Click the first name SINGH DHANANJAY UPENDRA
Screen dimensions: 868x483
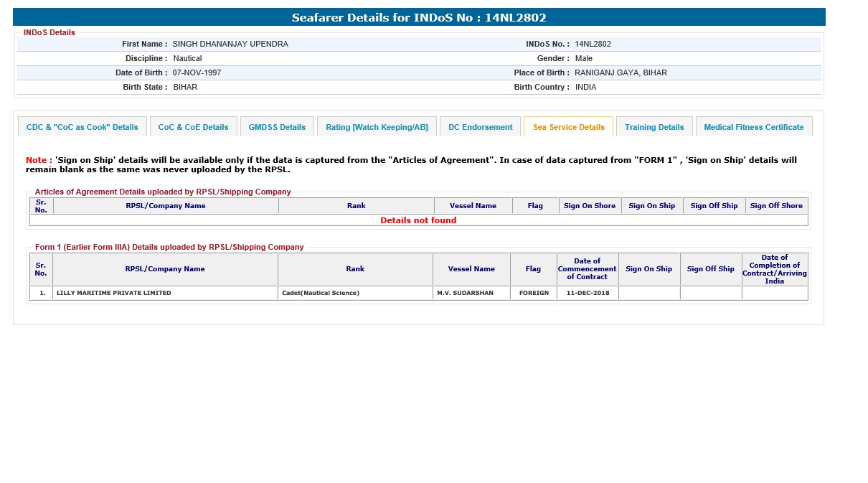230,44
